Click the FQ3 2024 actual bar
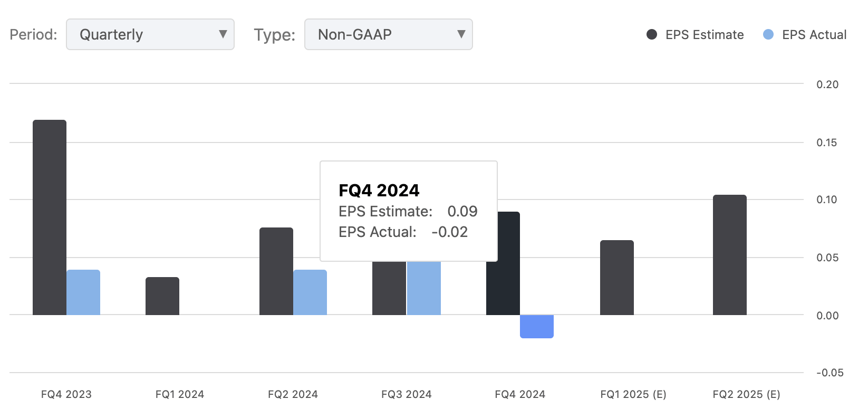Image resolution: width=868 pixels, height=418 pixels. 424,288
